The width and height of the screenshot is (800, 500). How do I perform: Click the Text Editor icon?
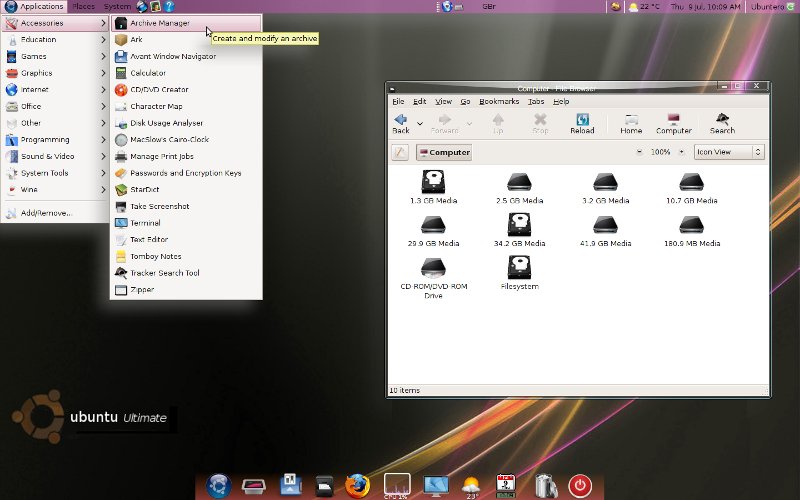click(121, 239)
